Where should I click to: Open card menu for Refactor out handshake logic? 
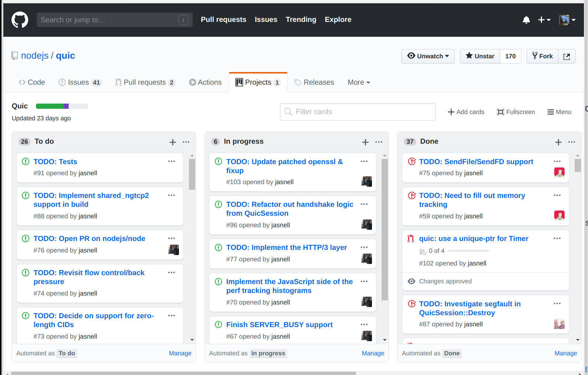click(364, 204)
